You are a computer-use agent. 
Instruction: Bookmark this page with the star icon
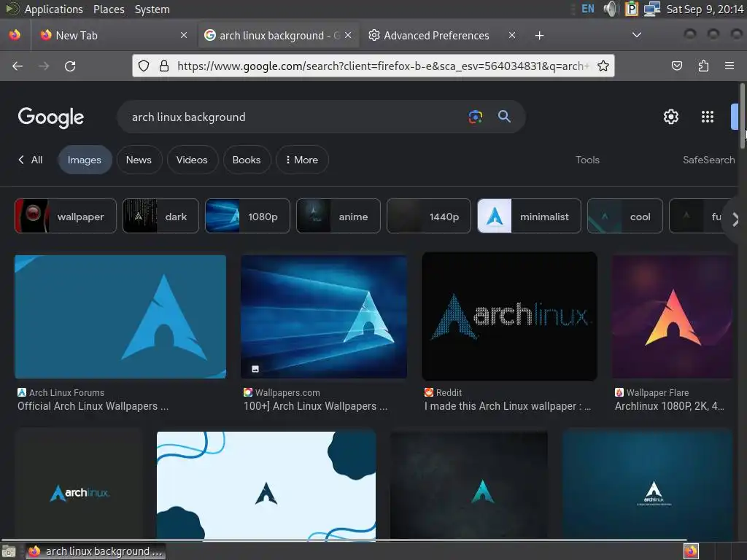603,66
